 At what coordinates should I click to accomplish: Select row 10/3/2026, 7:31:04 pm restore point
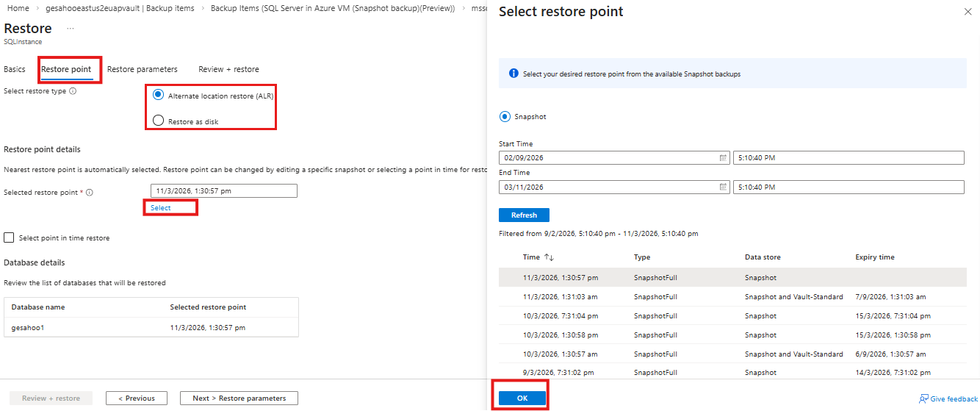pos(732,316)
